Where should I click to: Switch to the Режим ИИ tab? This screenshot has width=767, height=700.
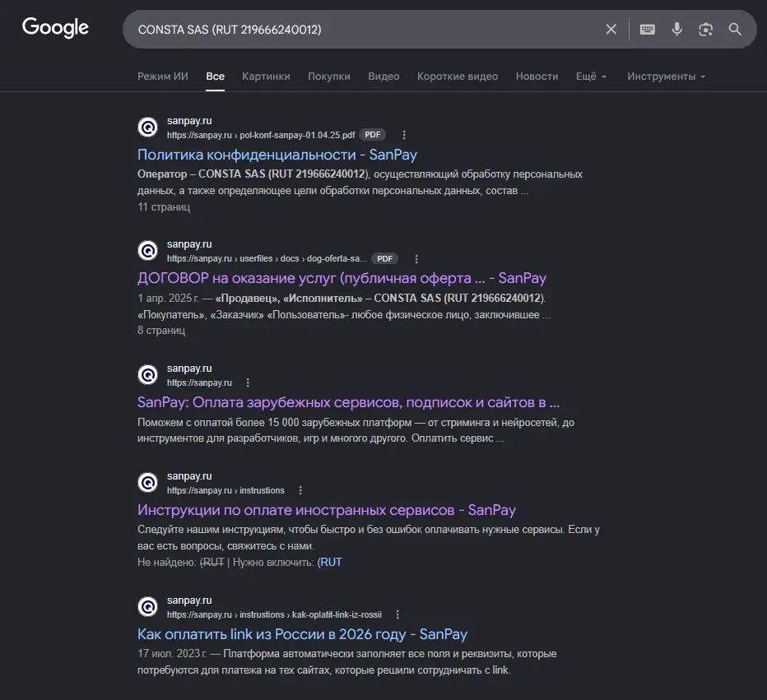[162, 76]
